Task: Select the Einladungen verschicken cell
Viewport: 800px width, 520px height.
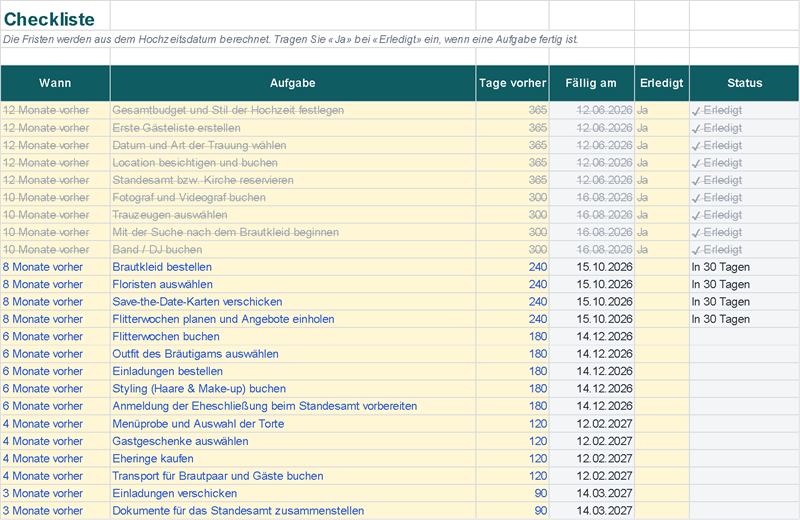Action: (293, 493)
